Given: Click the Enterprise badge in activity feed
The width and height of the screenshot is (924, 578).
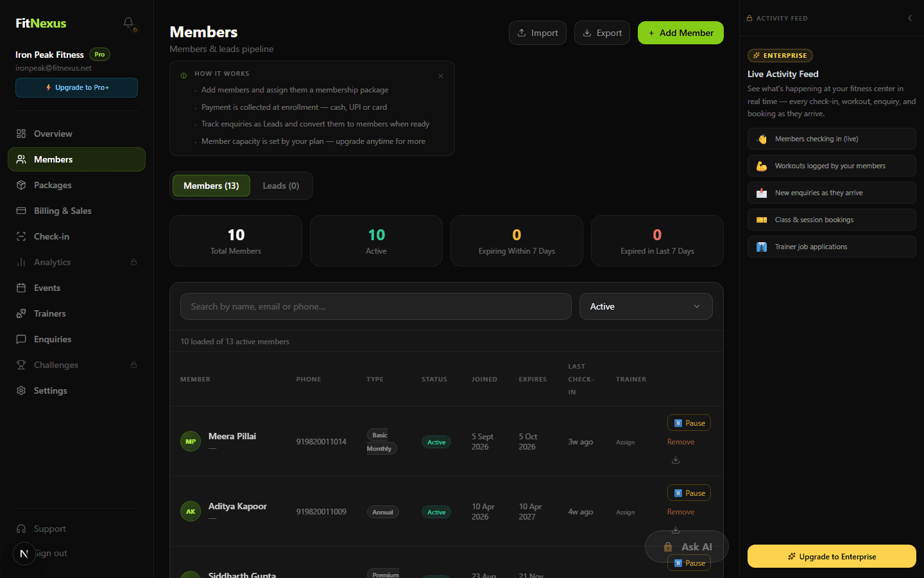Looking at the screenshot, I should 780,55.
